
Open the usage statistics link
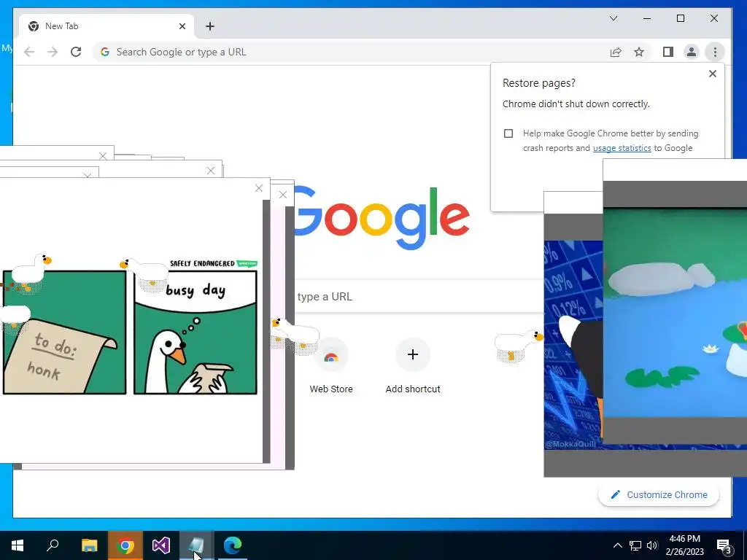tap(622, 148)
